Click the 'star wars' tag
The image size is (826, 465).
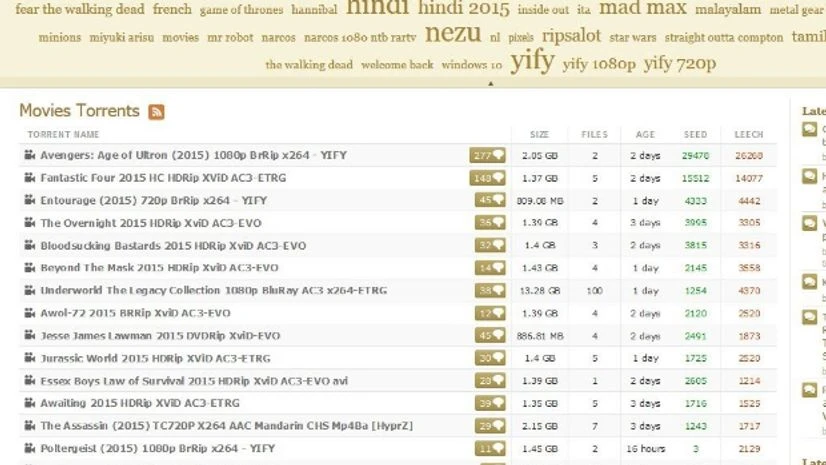pyautogui.click(x=633, y=38)
